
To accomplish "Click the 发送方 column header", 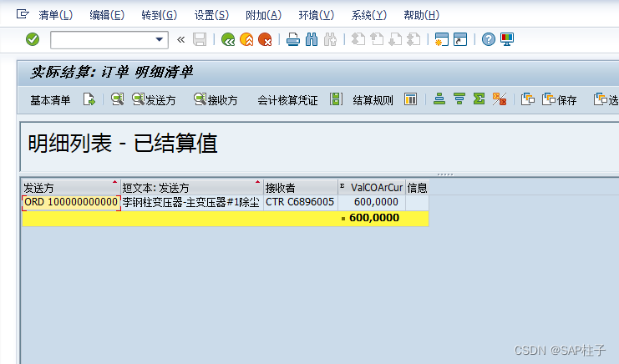I will coord(71,187).
